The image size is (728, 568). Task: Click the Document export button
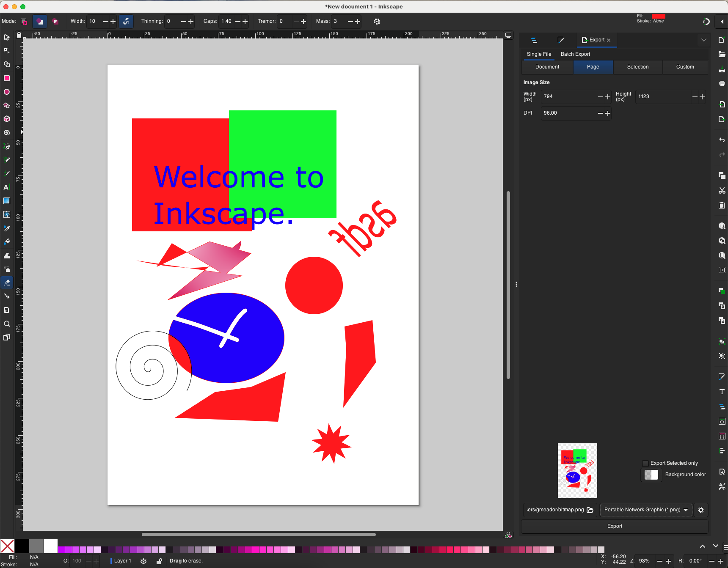547,67
